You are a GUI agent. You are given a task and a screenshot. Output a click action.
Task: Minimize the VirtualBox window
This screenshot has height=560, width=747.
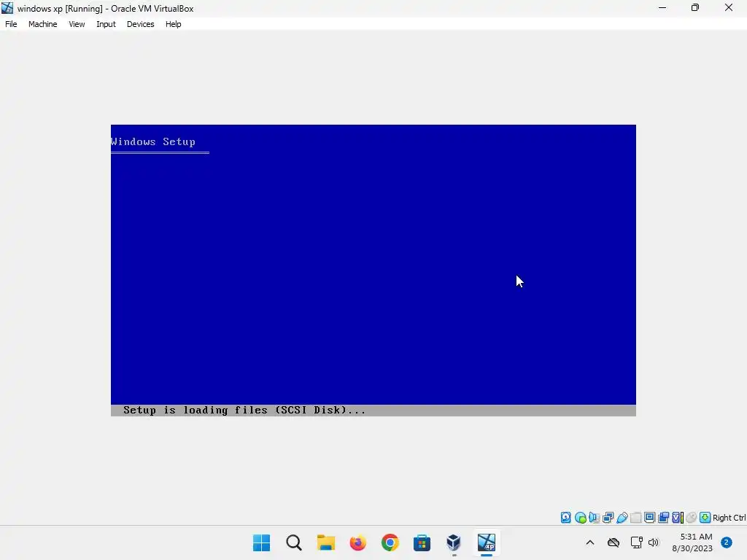662,7
